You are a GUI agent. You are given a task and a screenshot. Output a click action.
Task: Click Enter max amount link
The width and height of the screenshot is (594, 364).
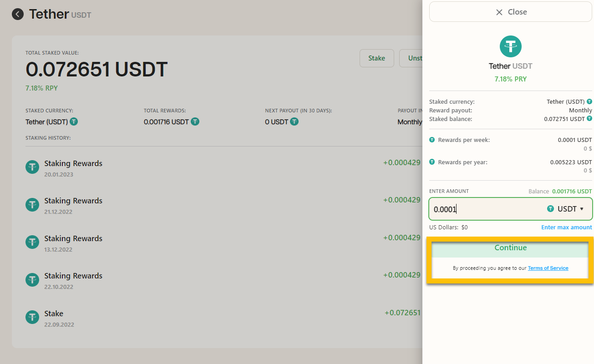567,227
